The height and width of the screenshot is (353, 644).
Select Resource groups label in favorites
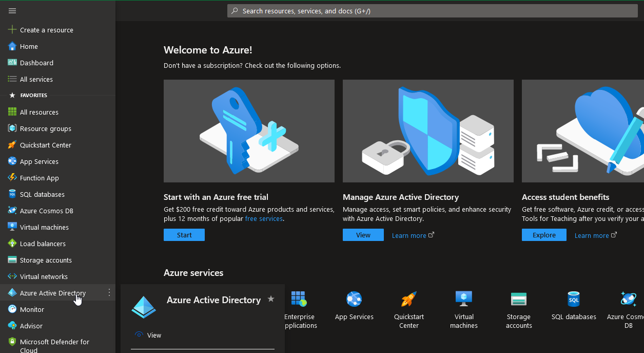(46, 128)
